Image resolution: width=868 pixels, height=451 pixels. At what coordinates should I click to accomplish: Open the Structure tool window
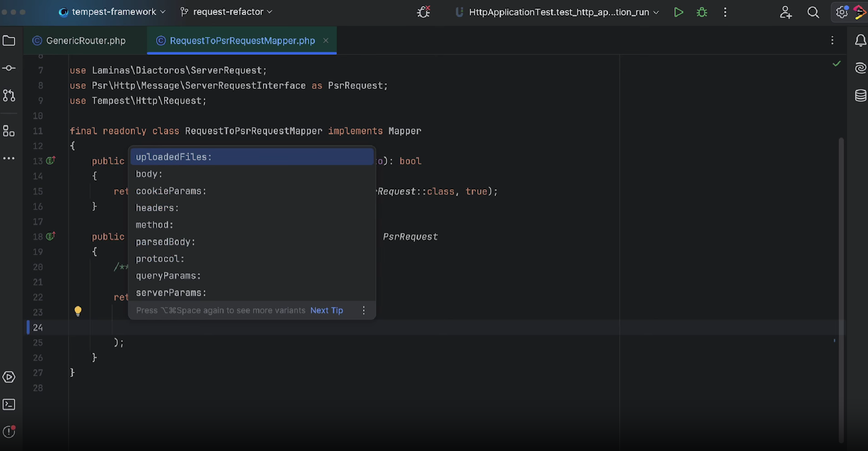tap(9, 131)
